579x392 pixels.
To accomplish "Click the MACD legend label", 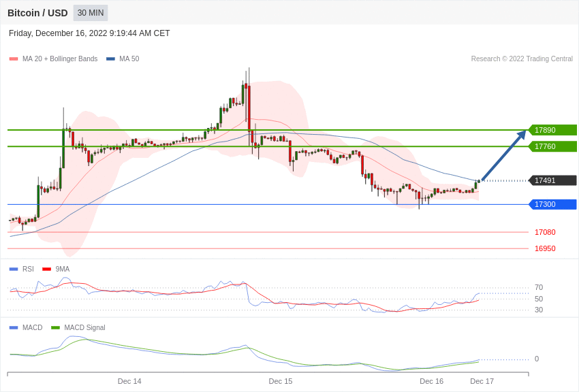I will (33, 327).
